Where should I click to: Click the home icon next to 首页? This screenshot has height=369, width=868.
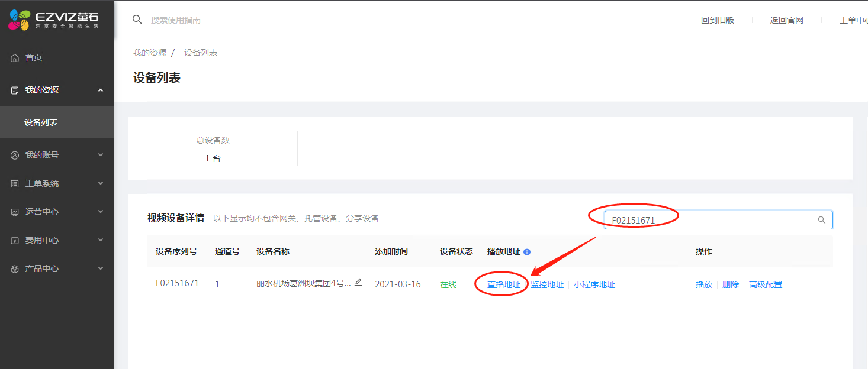tap(15, 58)
